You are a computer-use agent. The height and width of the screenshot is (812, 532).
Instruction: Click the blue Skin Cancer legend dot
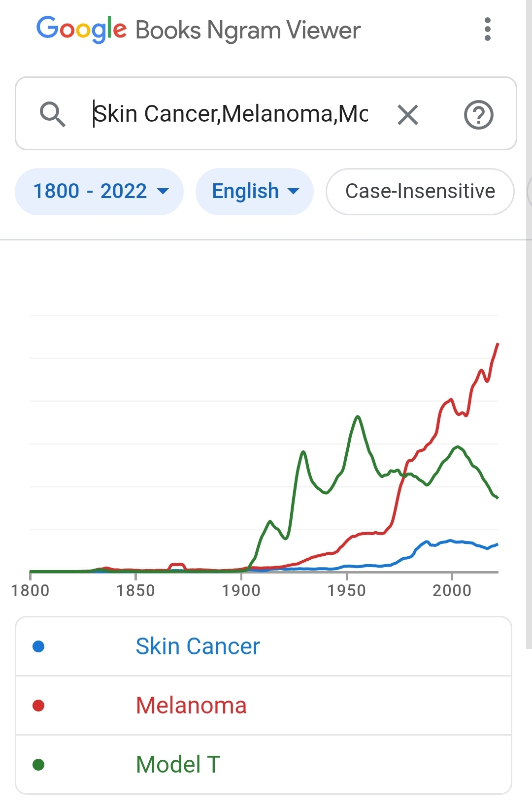click(38, 646)
